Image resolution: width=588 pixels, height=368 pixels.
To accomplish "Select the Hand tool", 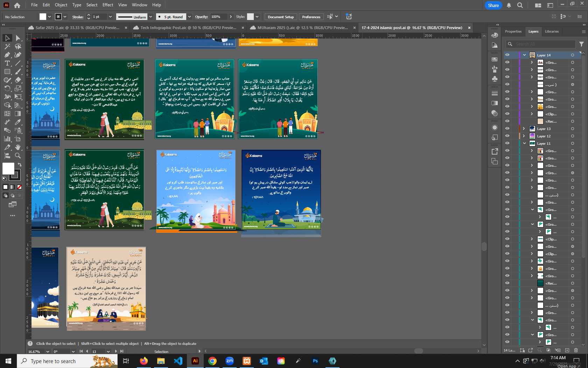I will point(18,147).
